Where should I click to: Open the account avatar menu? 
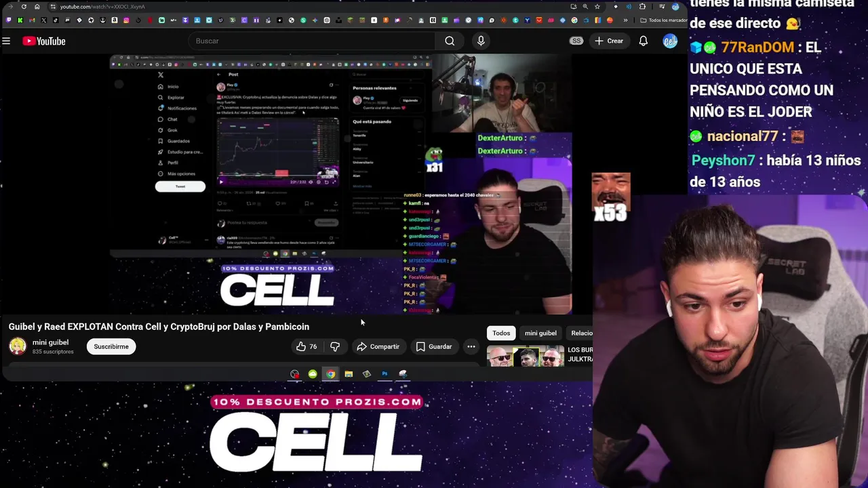click(670, 41)
